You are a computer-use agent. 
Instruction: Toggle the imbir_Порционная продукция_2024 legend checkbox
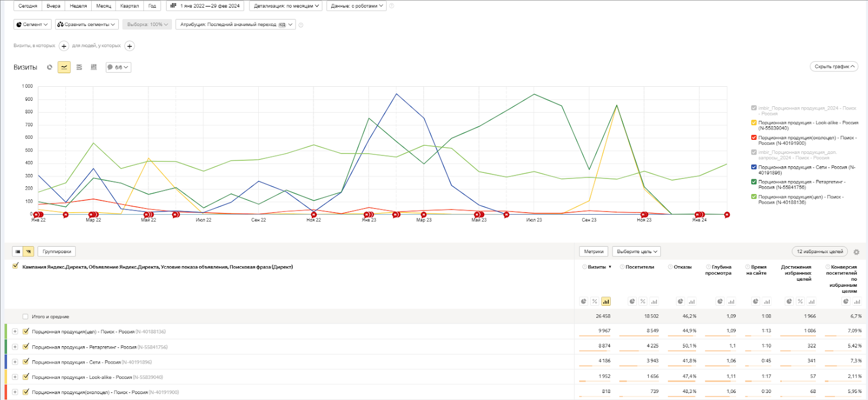pyautogui.click(x=754, y=108)
